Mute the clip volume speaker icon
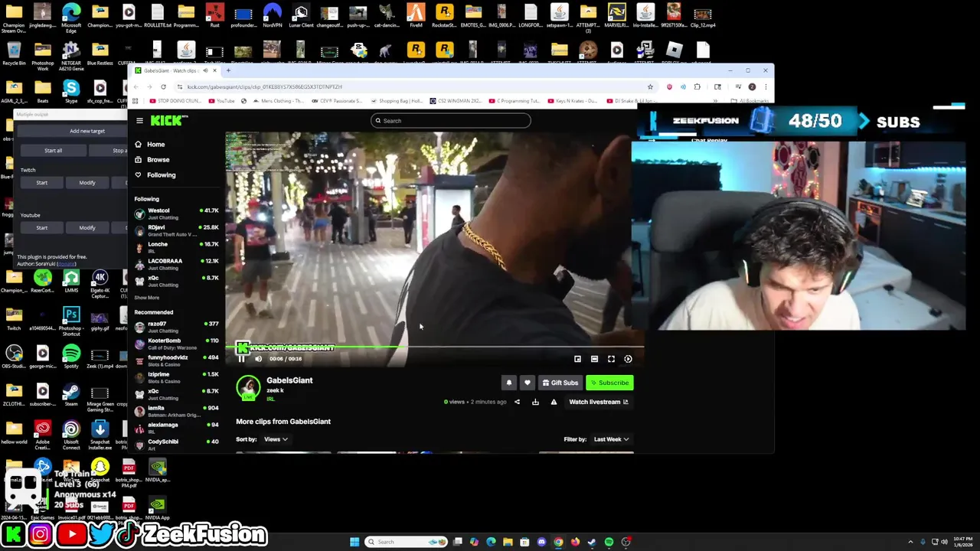980x551 pixels. tap(258, 359)
